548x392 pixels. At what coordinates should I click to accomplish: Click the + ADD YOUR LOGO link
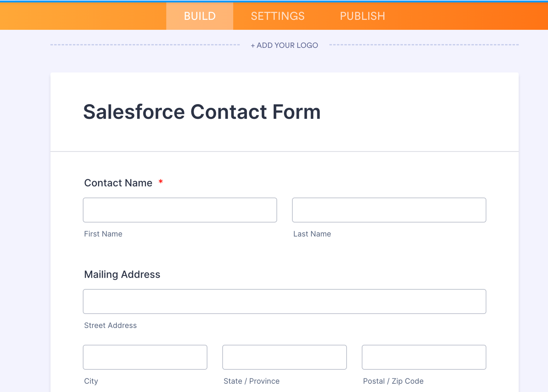(x=284, y=45)
